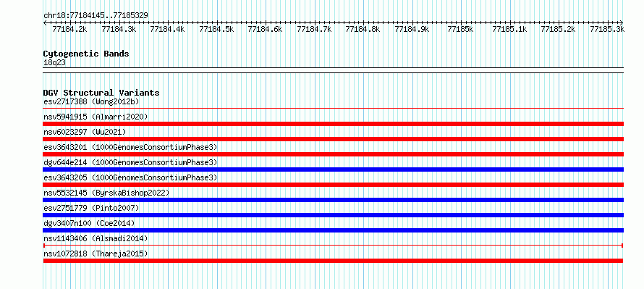Click the nsv5532145 (ByrskaBishop2022) label
Screen dimensions: 644x289
pyautogui.click(x=106, y=193)
